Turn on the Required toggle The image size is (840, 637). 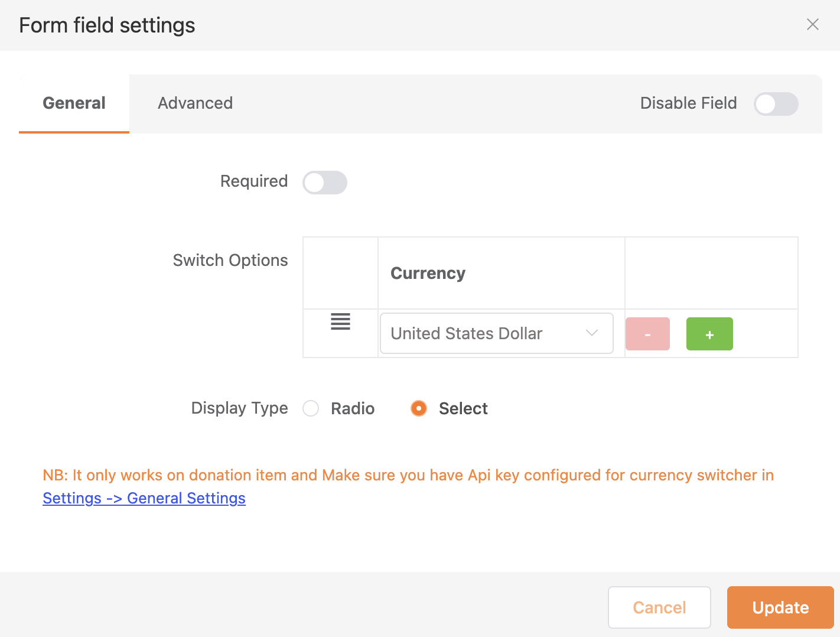point(324,182)
